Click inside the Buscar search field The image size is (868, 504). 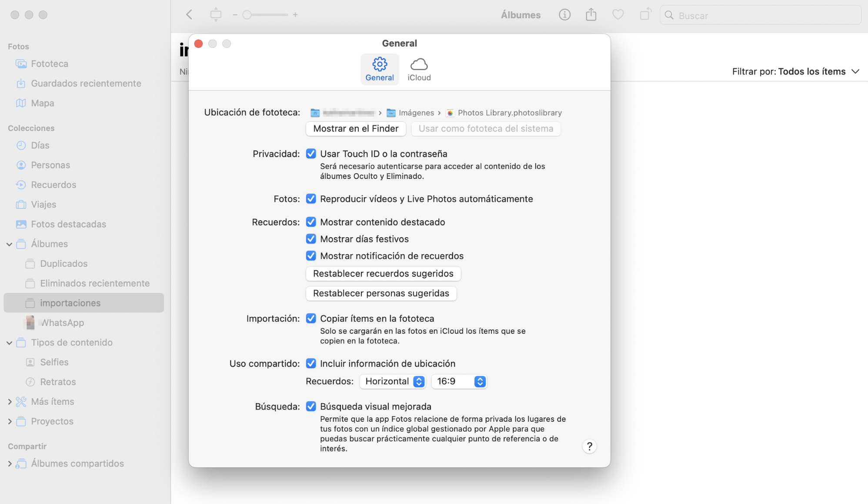[761, 15]
